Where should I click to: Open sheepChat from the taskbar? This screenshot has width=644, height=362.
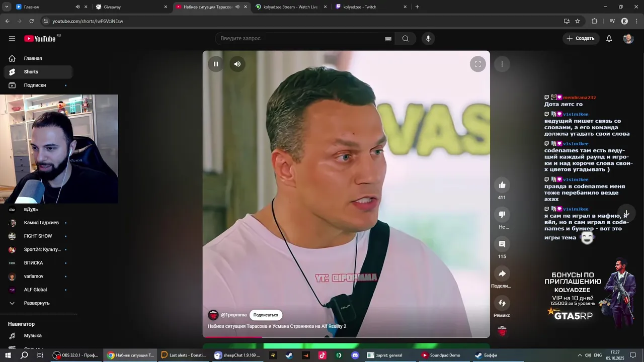coord(237,355)
